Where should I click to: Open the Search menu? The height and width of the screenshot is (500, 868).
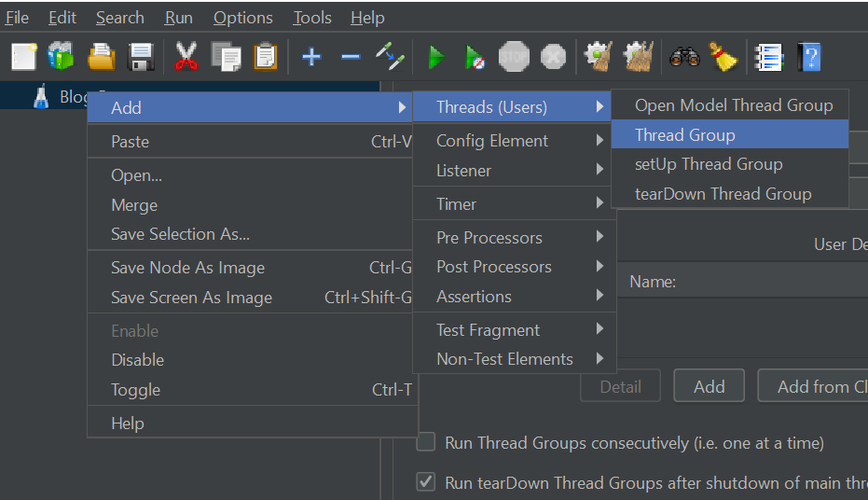(120, 18)
